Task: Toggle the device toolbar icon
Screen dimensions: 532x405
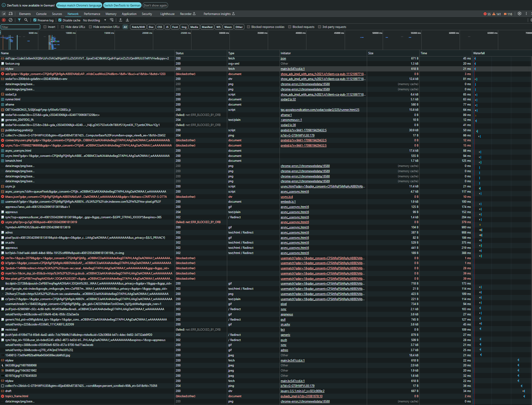Action: [11, 14]
